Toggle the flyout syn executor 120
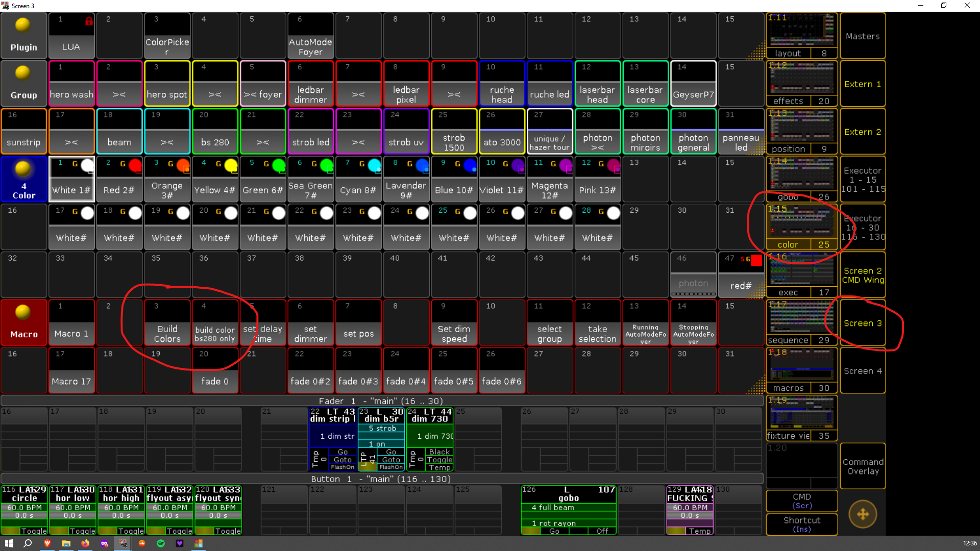The width and height of the screenshot is (980, 551). [x=228, y=531]
